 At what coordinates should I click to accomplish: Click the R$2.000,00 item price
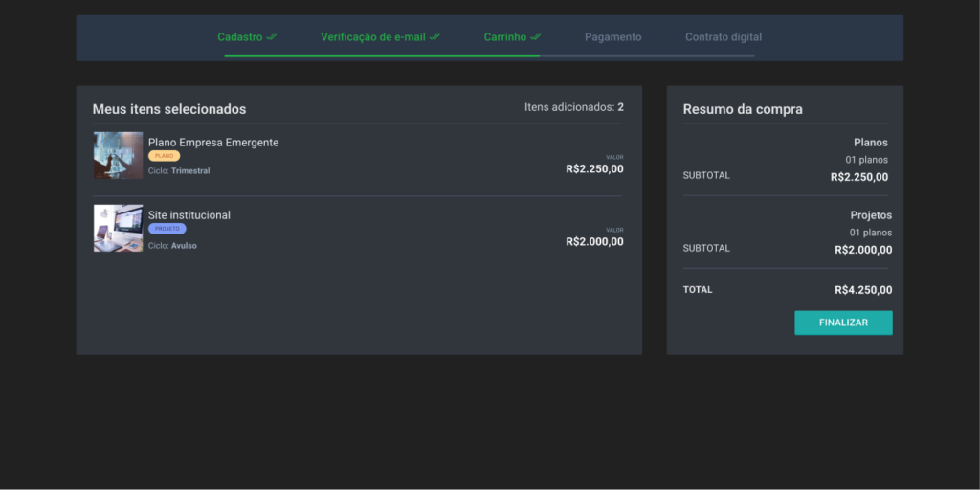click(594, 242)
